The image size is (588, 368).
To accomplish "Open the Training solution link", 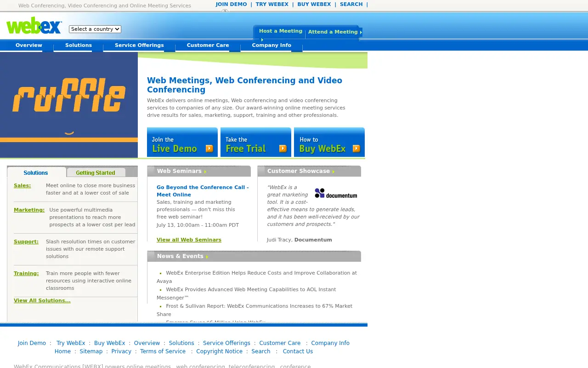I will pos(26,274).
